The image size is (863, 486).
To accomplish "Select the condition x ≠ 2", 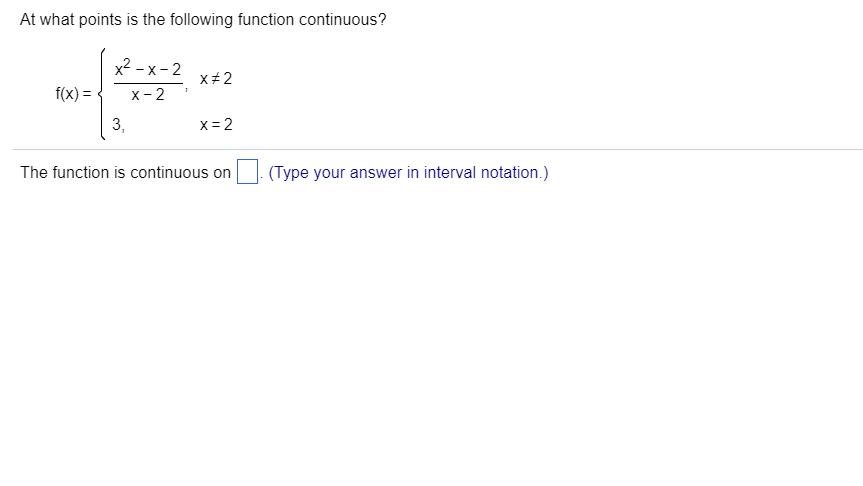I will (216, 78).
